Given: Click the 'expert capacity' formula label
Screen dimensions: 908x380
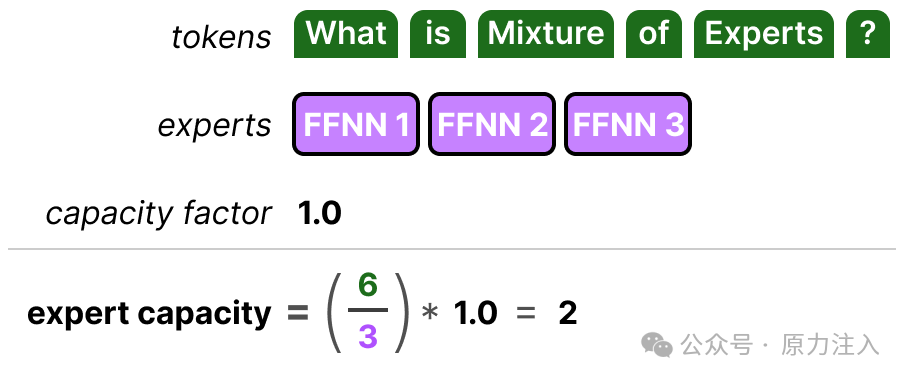Looking at the screenshot, I should click(149, 315).
